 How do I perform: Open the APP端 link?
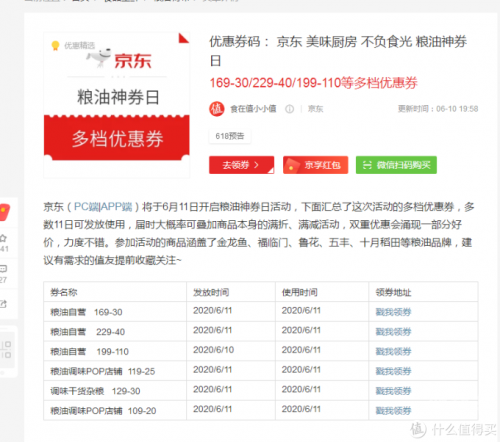tap(116, 207)
